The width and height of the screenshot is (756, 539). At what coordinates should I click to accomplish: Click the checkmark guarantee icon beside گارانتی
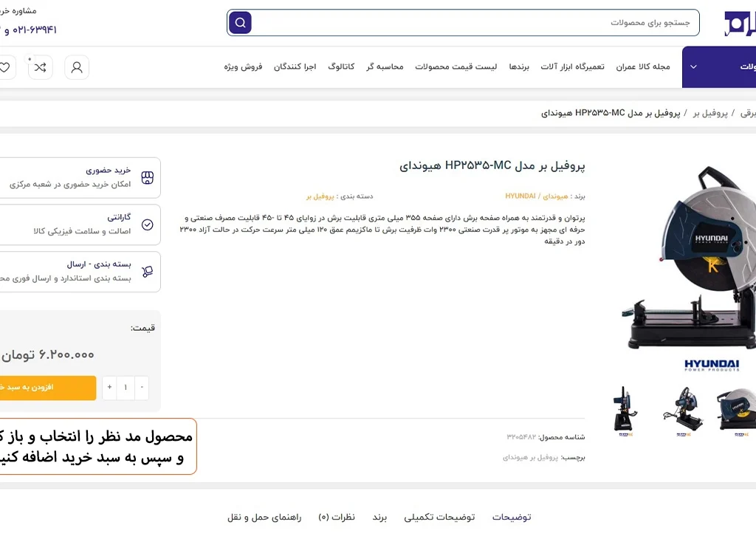tap(148, 224)
